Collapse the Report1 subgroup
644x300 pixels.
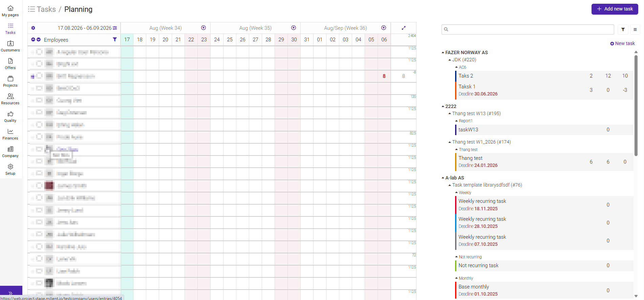[456, 121]
